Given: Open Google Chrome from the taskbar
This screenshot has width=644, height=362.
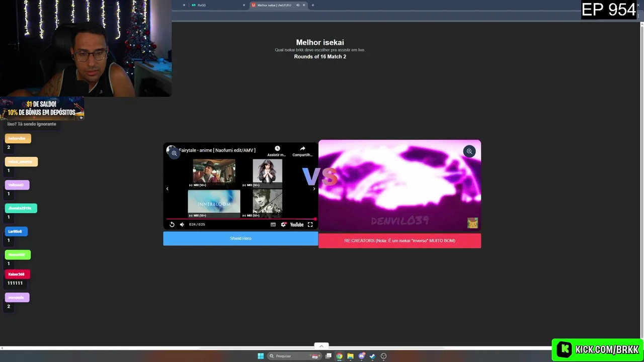Looking at the screenshot, I should coord(340,356).
